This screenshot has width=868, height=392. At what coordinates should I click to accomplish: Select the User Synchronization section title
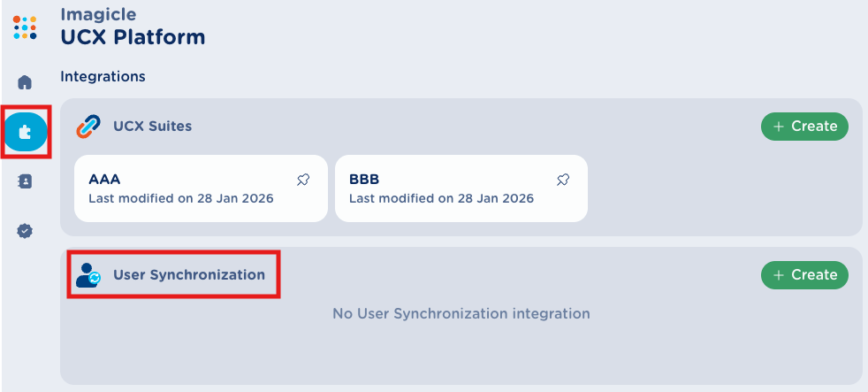(x=188, y=275)
